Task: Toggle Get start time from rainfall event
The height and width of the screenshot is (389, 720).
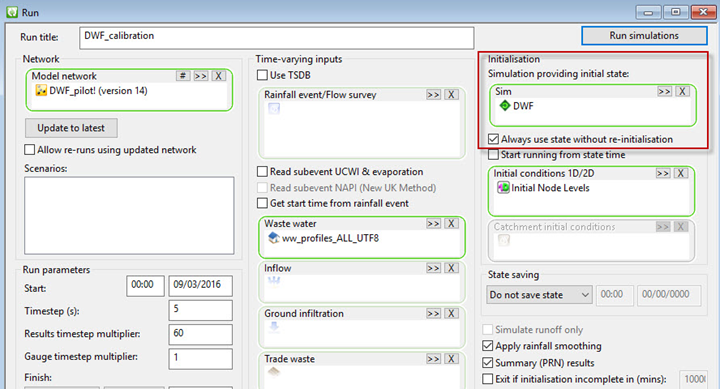Action: tap(262, 203)
